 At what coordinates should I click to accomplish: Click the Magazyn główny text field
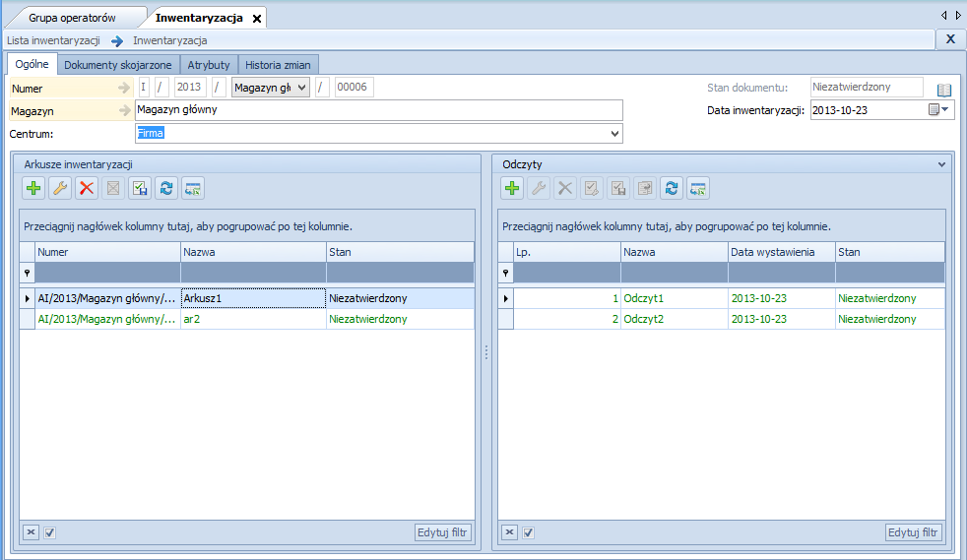click(x=379, y=110)
